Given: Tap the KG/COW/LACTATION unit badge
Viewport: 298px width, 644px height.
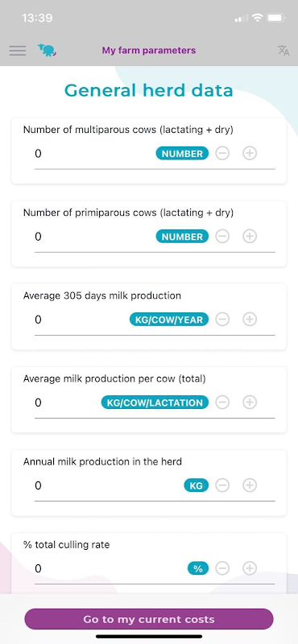Looking at the screenshot, I should [155, 402].
